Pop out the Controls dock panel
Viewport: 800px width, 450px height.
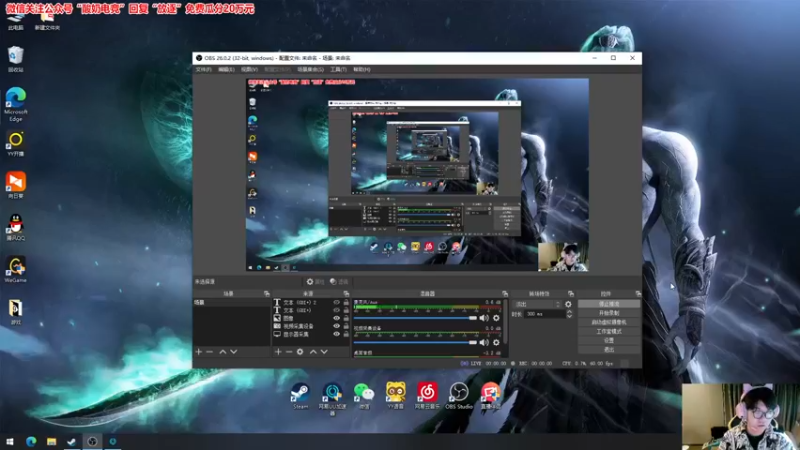[x=638, y=294]
